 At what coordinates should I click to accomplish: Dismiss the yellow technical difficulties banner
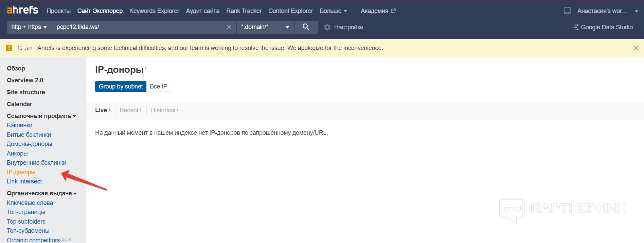636,48
